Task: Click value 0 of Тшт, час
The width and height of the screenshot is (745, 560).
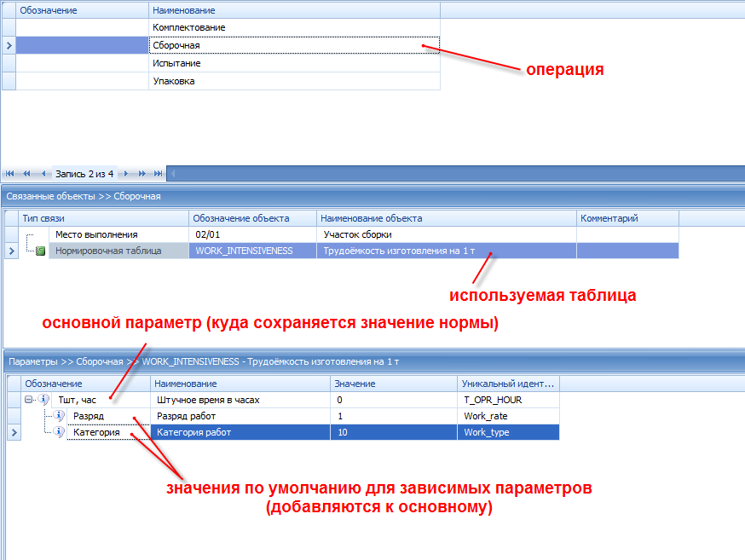Action: (394, 400)
